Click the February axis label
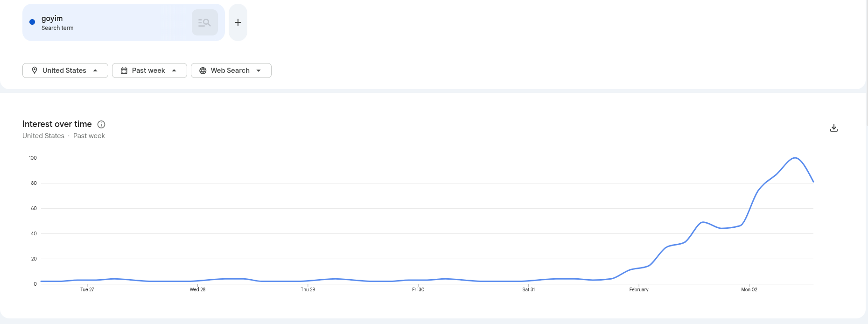This screenshot has width=868, height=324. [639, 289]
